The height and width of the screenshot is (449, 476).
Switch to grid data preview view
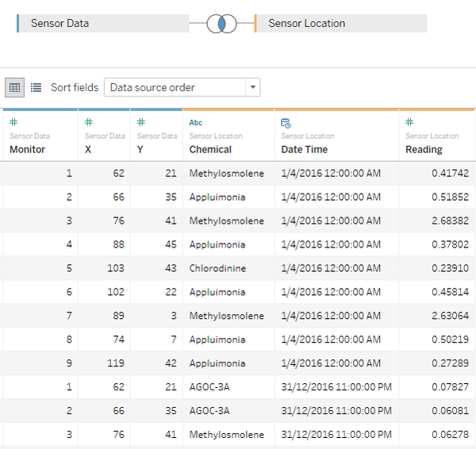pyautogui.click(x=14, y=87)
